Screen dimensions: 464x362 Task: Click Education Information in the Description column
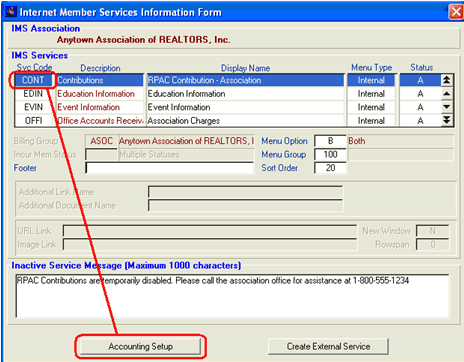click(99, 94)
